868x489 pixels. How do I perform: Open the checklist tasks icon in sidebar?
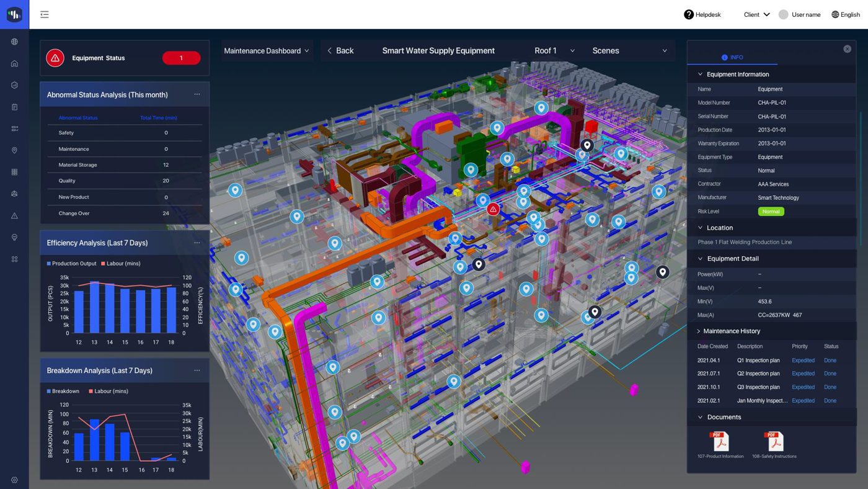(14, 128)
